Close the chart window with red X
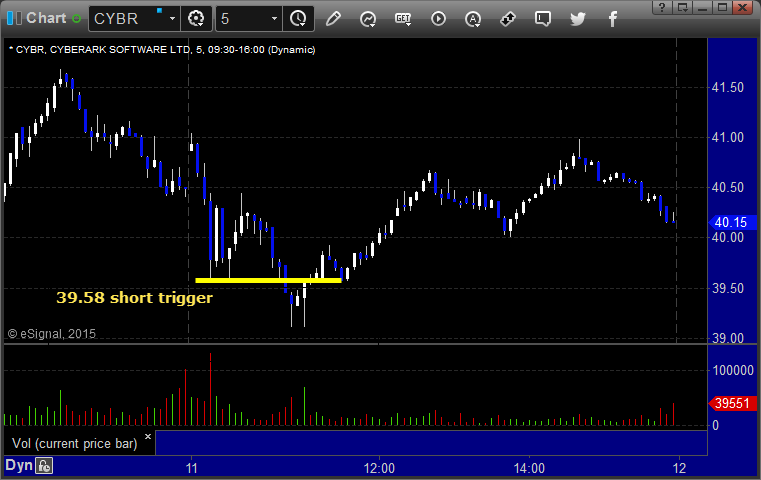Screen dimensions: 761x480 (743, 7)
